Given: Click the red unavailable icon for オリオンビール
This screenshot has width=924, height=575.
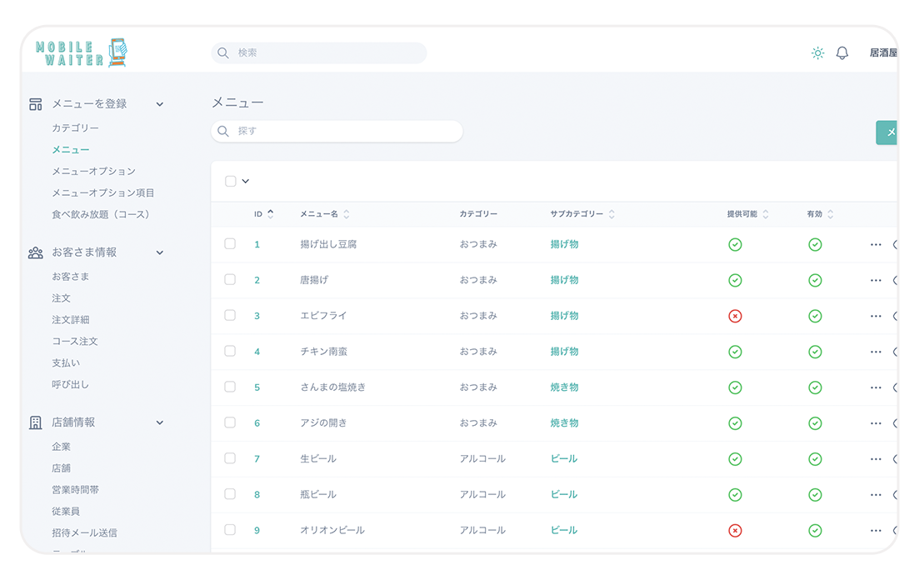Looking at the screenshot, I should (735, 530).
